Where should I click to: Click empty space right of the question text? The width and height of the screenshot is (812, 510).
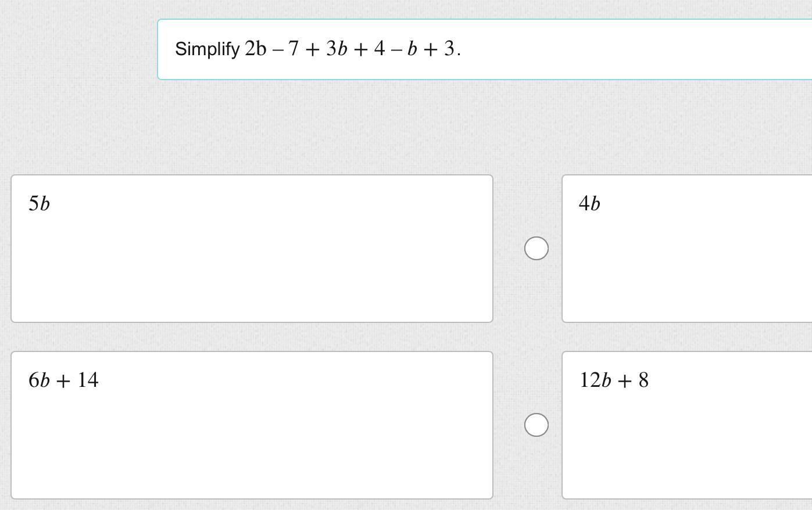[639, 49]
